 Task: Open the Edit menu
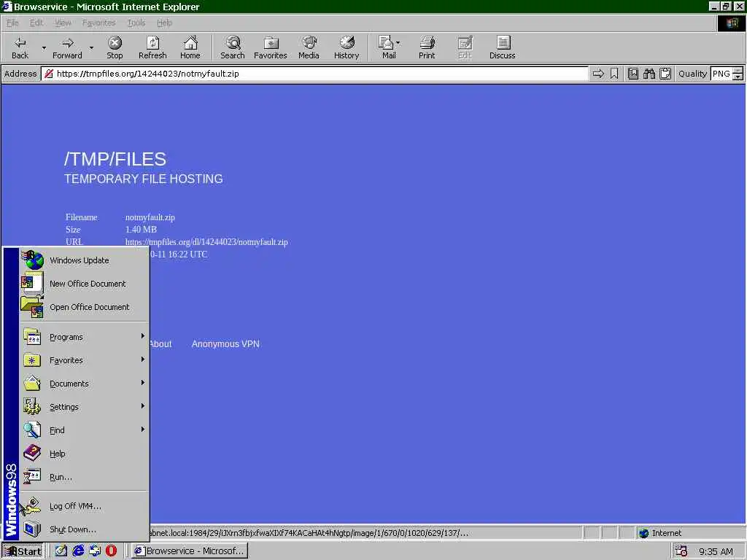coord(36,23)
